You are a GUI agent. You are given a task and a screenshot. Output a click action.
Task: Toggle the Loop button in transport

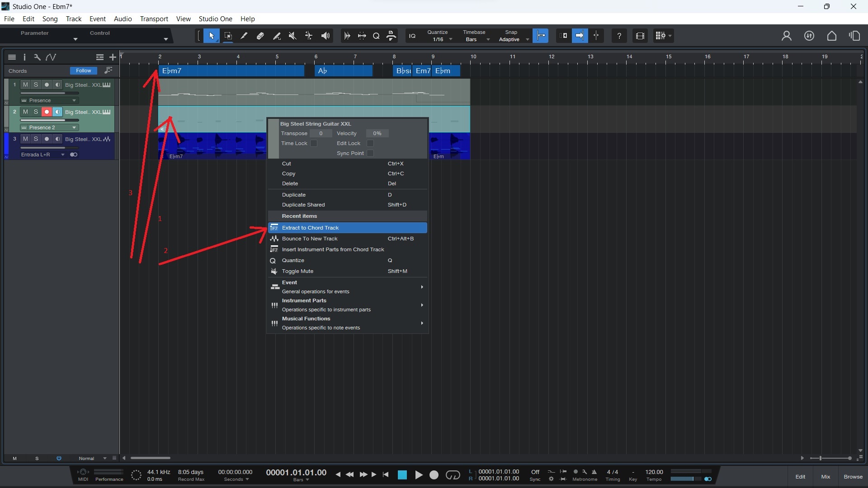453,475
